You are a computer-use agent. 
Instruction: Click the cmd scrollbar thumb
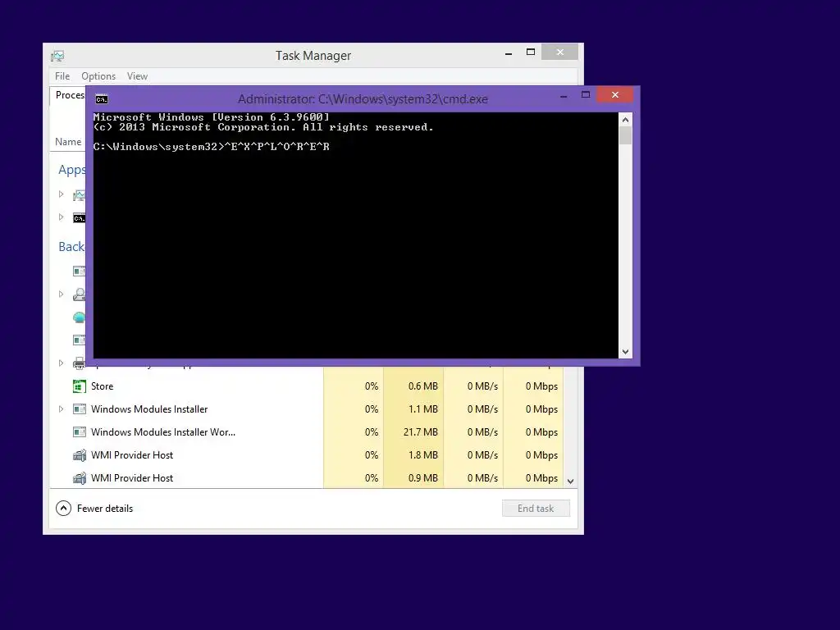625,135
